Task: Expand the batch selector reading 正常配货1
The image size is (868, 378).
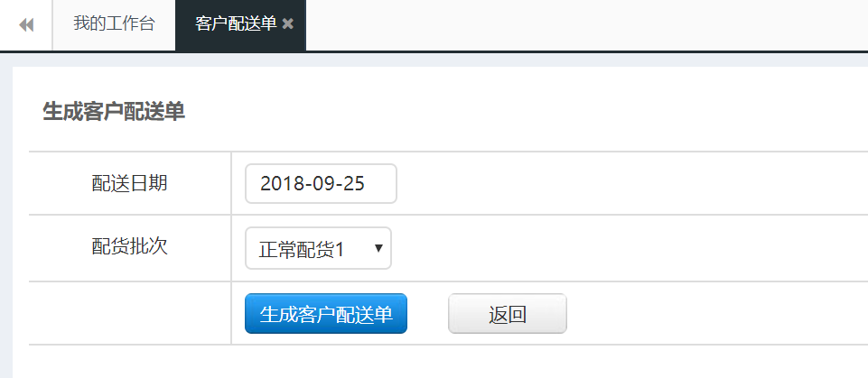Action: click(318, 249)
